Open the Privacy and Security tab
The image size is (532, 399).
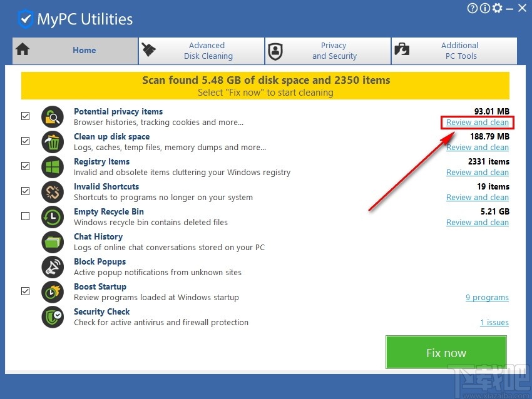(328, 51)
